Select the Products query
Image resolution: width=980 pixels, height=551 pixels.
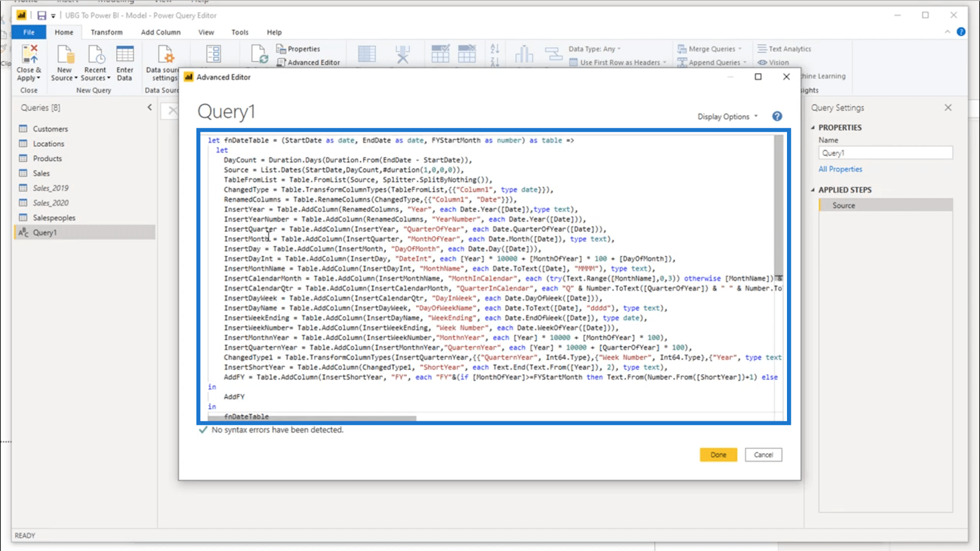click(47, 159)
